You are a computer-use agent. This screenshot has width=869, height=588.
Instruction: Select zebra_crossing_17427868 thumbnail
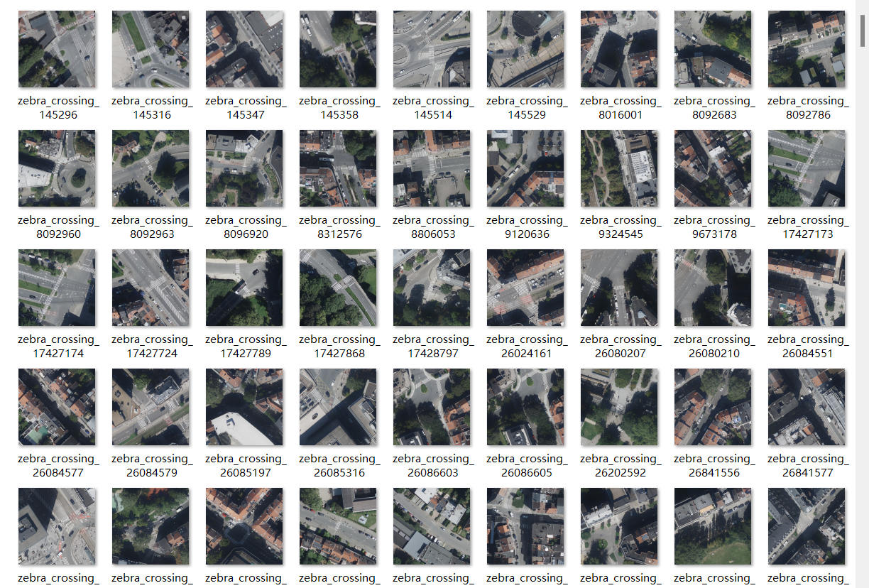pyautogui.click(x=338, y=288)
